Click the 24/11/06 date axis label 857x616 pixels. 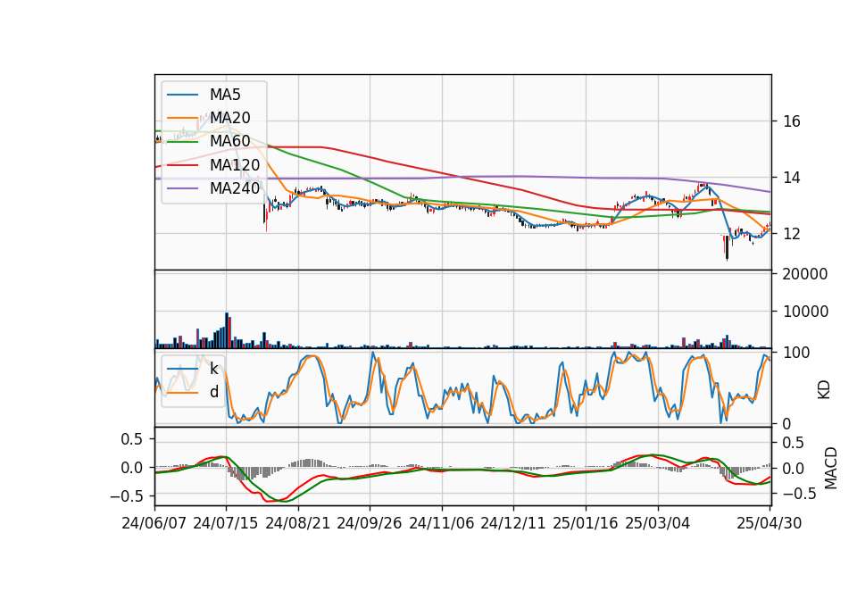[442, 523]
